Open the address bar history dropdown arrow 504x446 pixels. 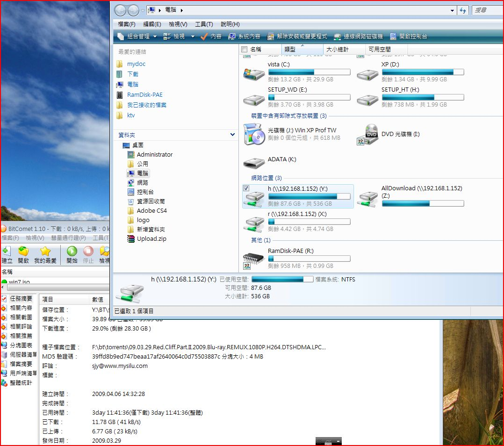click(452, 10)
